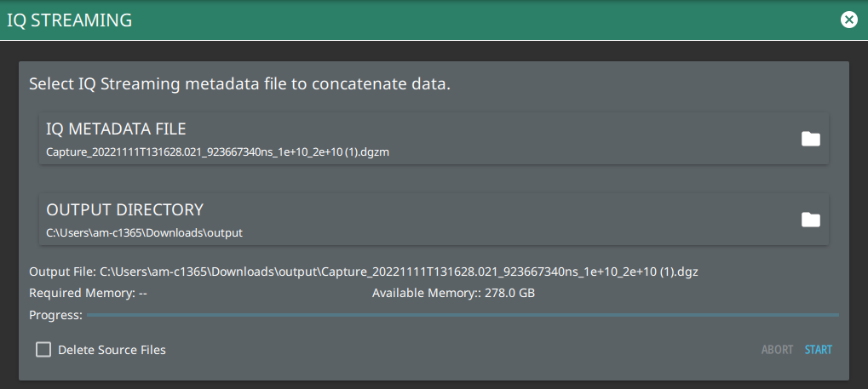Click the output .dgz file path
Viewport: 868px width, 389px height.
tap(399, 272)
